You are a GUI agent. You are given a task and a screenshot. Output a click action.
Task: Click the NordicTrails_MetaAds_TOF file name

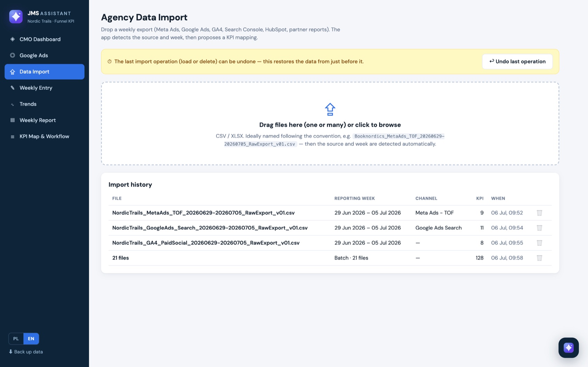(203, 213)
